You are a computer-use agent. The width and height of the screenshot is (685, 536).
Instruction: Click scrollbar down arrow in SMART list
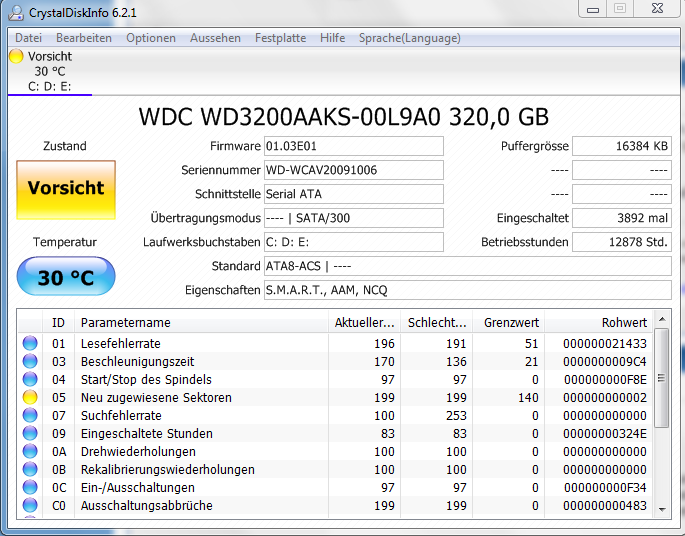click(x=662, y=510)
